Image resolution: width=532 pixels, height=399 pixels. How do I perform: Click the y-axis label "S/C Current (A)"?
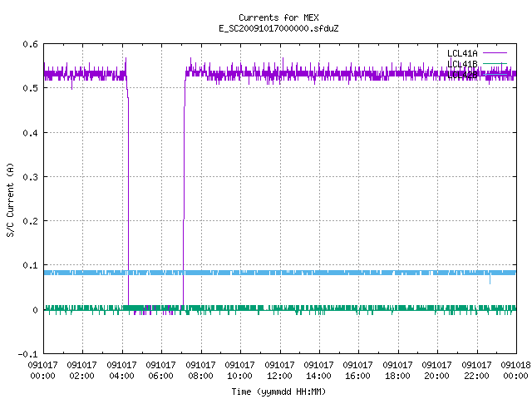(10, 200)
